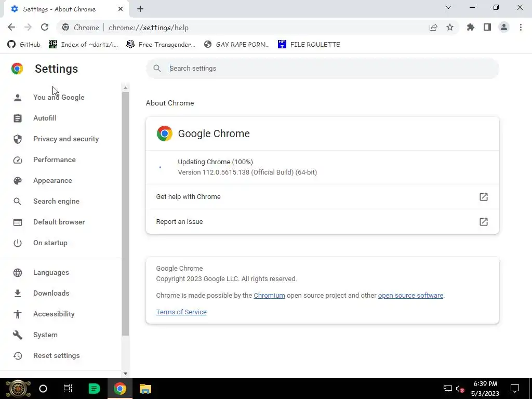Open Accessibility settings section
The width and height of the screenshot is (532, 399).
pos(54,314)
